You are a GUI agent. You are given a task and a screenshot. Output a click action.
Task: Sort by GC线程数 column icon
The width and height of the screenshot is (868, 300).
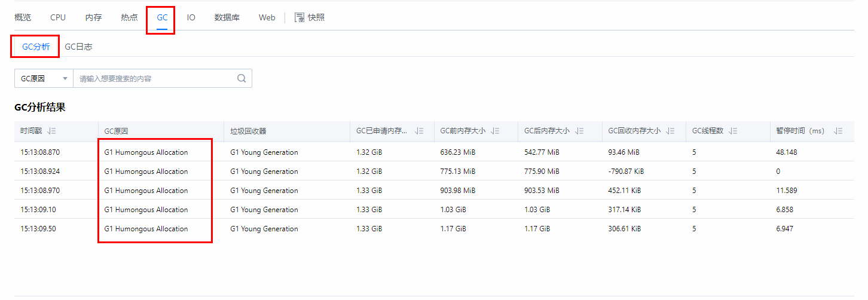coord(733,131)
